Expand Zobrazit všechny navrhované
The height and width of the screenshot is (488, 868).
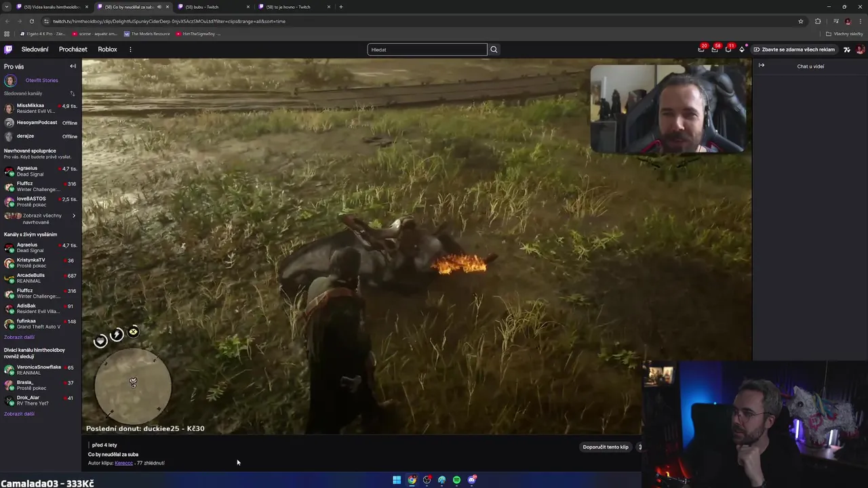point(41,218)
